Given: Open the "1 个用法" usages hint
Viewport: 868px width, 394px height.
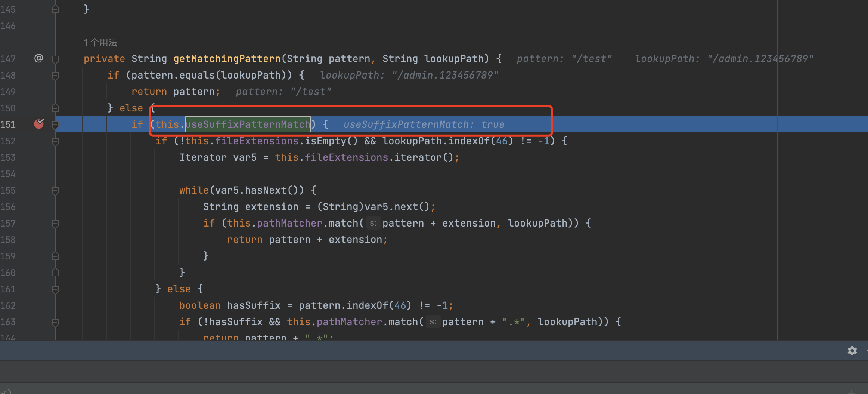Looking at the screenshot, I should pyautogui.click(x=100, y=43).
